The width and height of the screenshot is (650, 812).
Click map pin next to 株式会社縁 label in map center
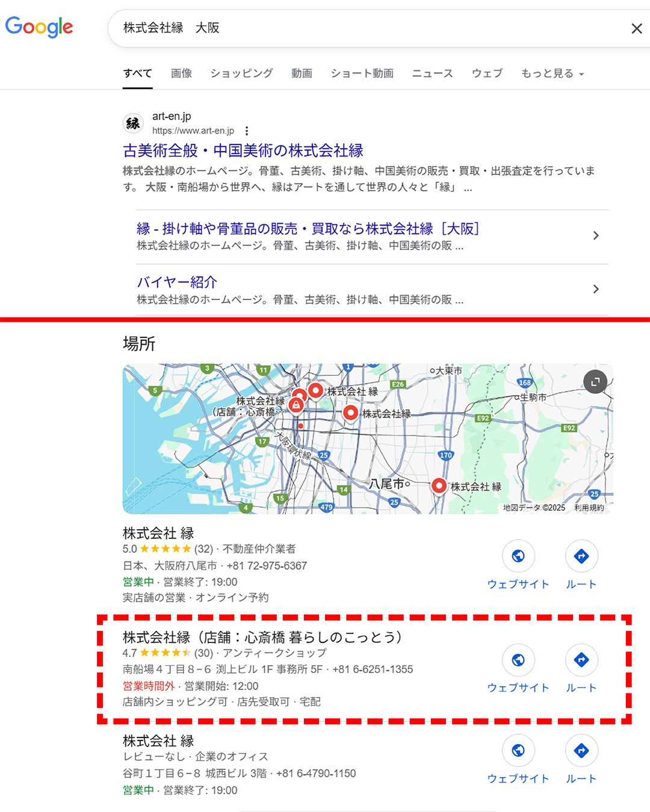click(351, 413)
